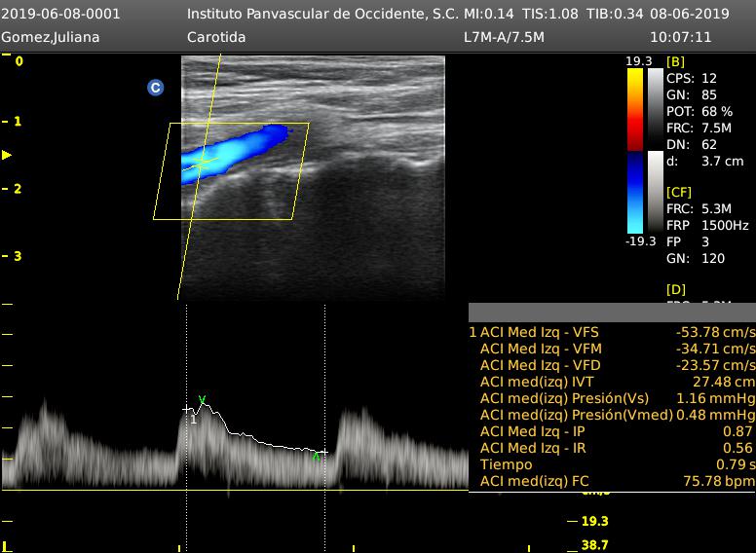The width and height of the screenshot is (756, 553).
Task: Select the ACI med(izq) Presión(Vs) row
Action: tap(612, 398)
